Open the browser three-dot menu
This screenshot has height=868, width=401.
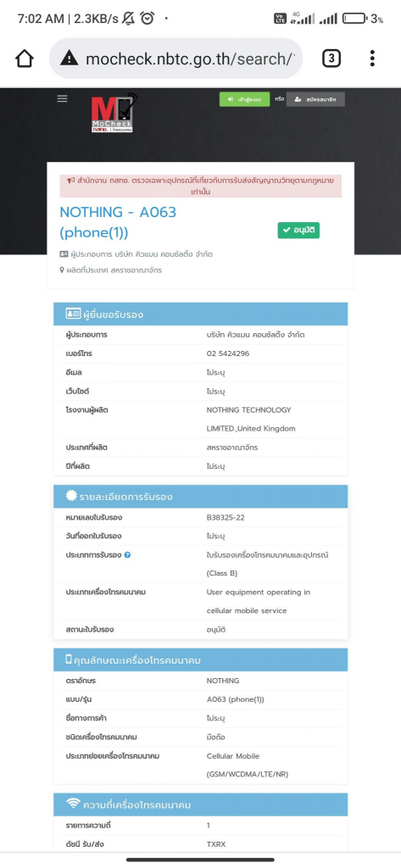click(372, 58)
